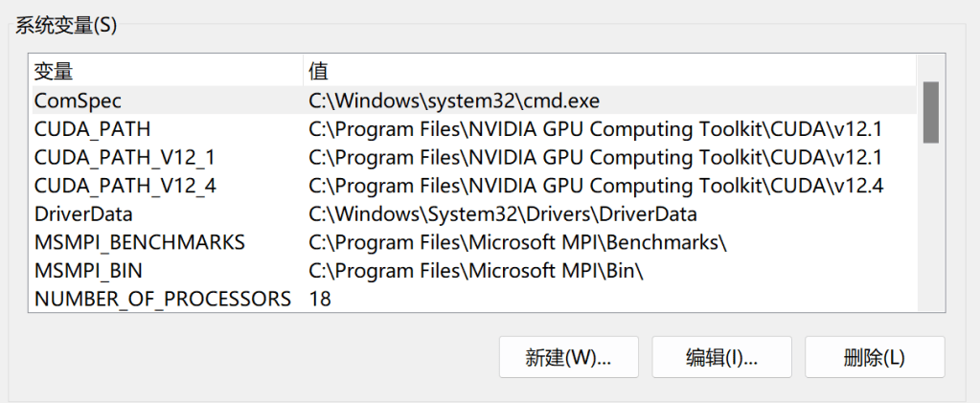980x403 pixels.
Task: Select the CUDA_PATH_V12_1 variable
Action: pyautogui.click(x=125, y=157)
